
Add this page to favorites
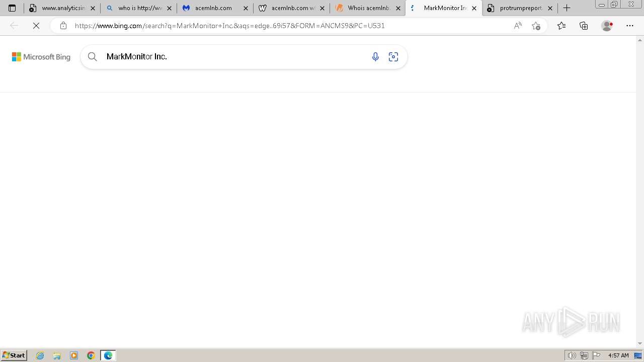[536, 26]
